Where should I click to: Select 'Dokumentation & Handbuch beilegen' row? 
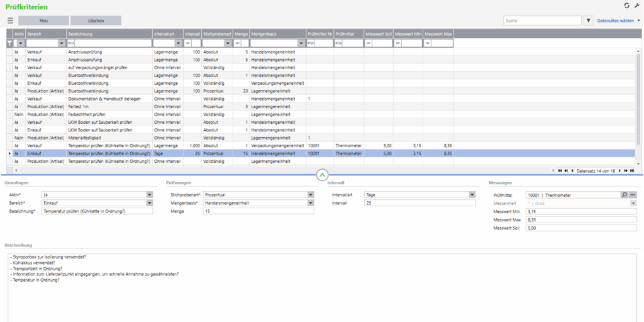click(320, 99)
